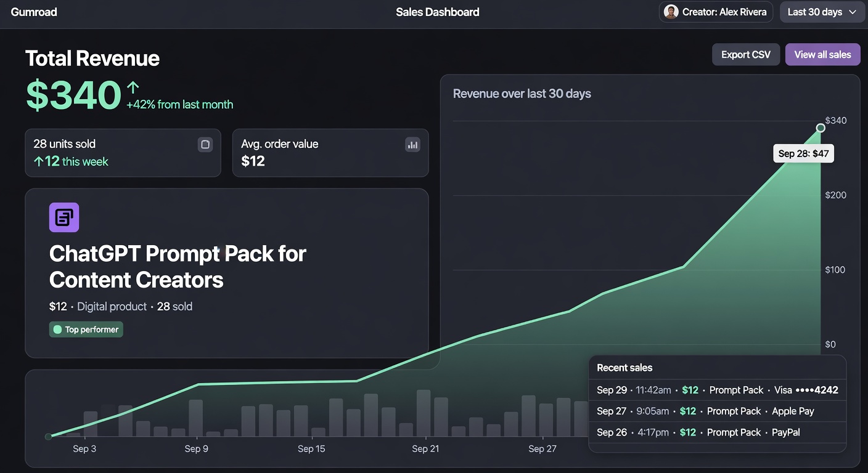Click the $12 · Digital product · 28 sold line
The image size is (868, 473).
(x=121, y=306)
